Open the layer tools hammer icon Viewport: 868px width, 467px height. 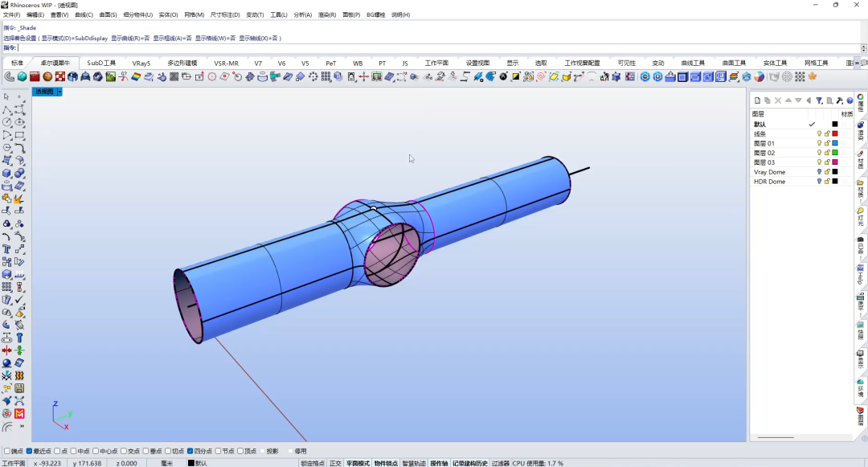(840, 100)
